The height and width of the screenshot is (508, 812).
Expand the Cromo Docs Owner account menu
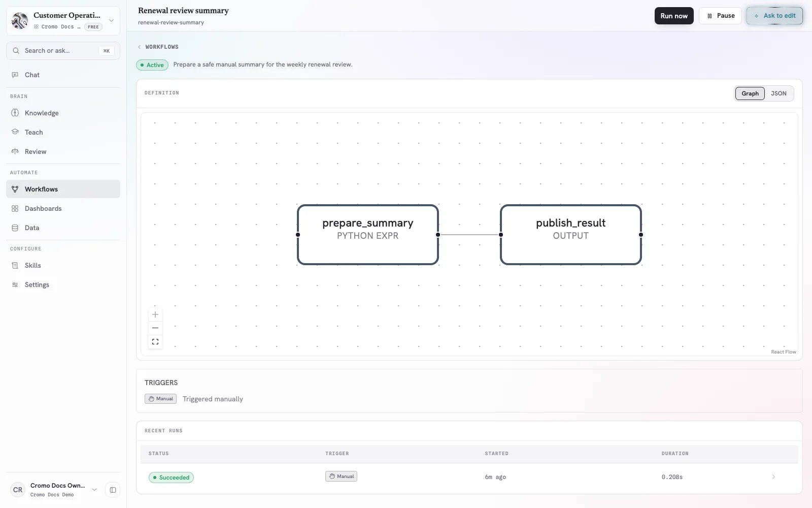[94, 490]
